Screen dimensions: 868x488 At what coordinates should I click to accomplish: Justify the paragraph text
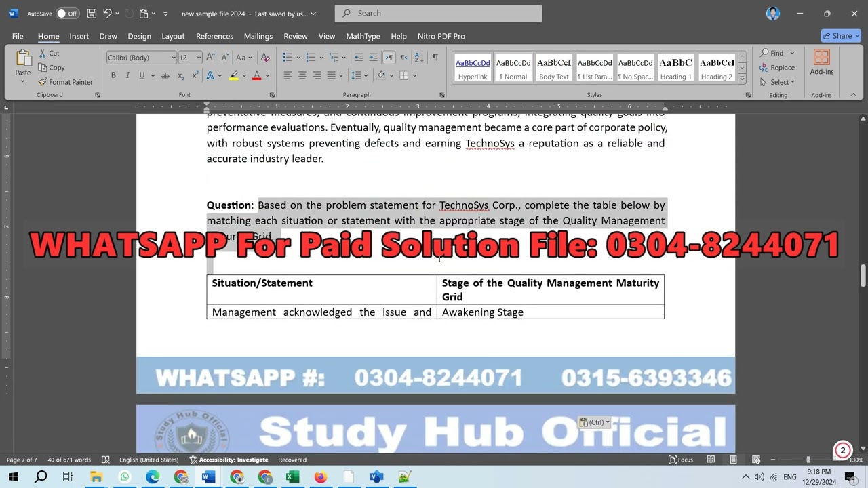tap(331, 76)
